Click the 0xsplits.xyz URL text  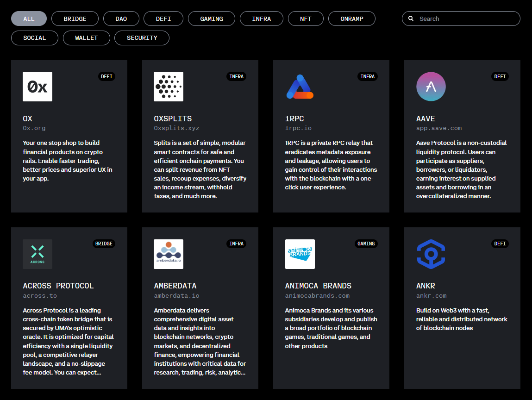176,128
